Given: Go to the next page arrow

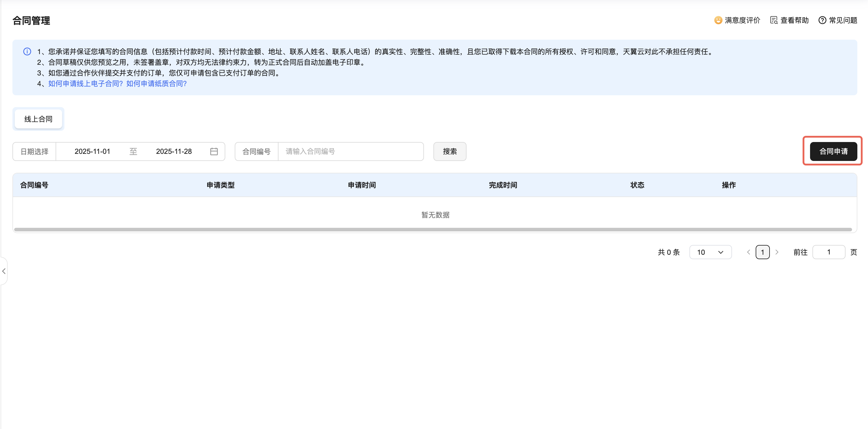Looking at the screenshot, I should click(x=777, y=252).
